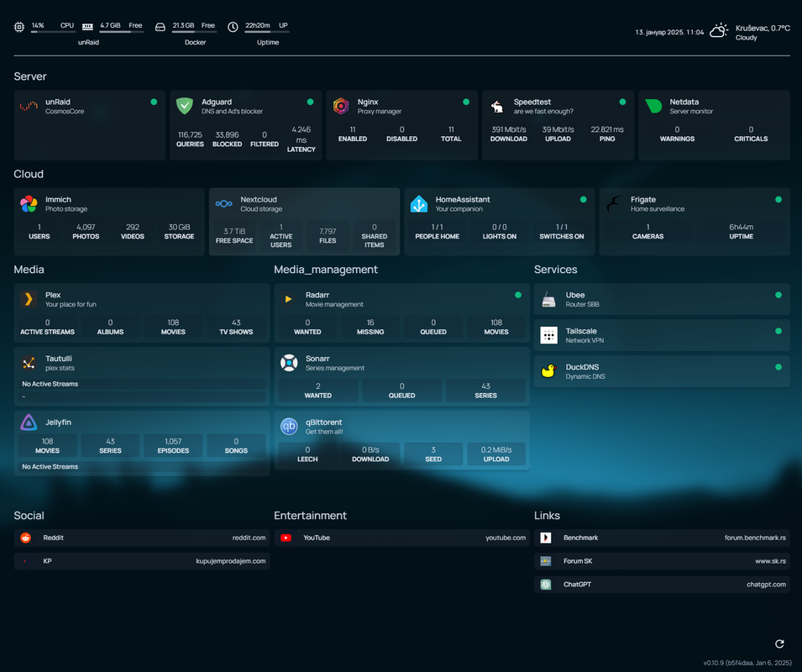Collapse the Social section header
The width and height of the screenshot is (802, 672).
coord(29,516)
